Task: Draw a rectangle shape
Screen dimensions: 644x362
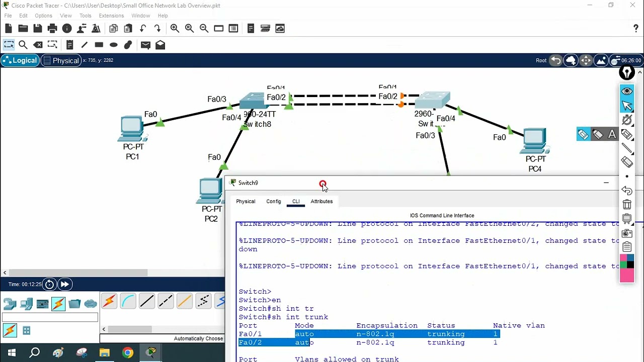Action: (99, 45)
